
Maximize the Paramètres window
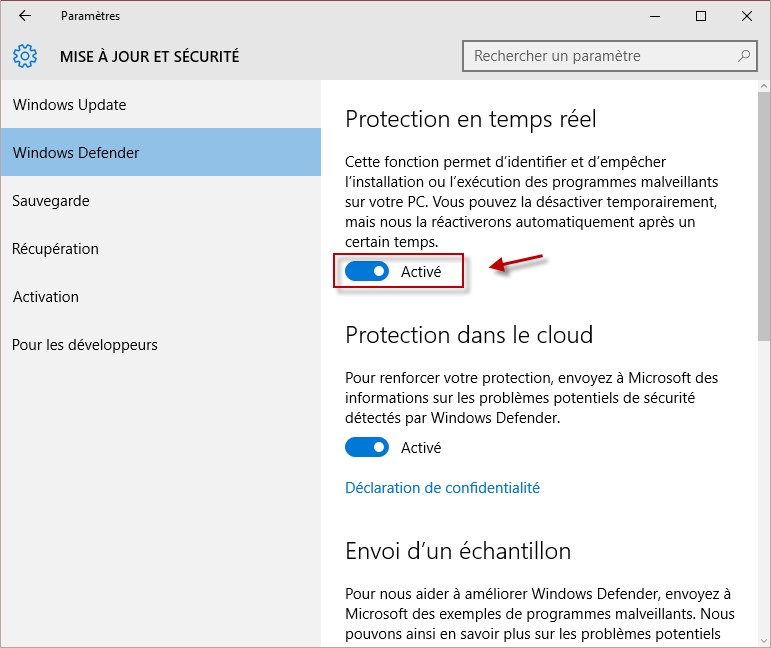700,16
